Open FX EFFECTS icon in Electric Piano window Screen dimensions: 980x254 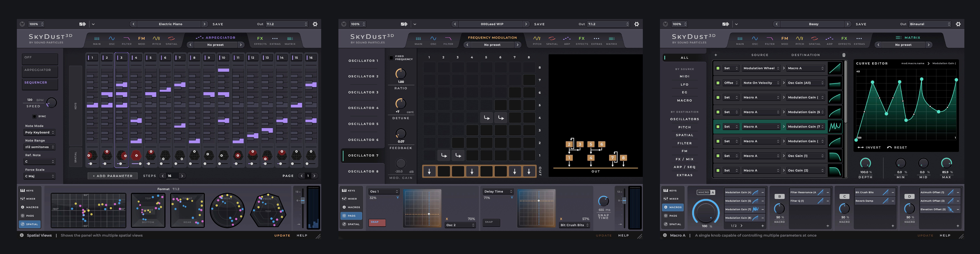click(x=260, y=40)
